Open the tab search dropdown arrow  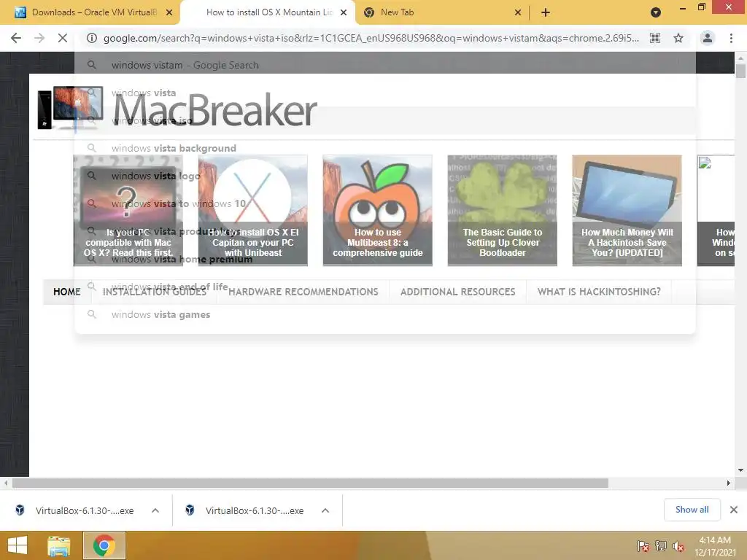(x=656, y=12)
